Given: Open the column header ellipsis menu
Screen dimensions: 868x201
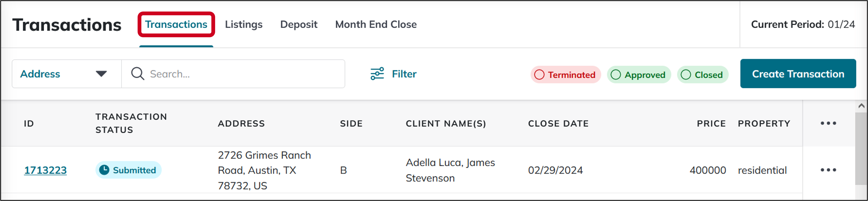Looking at the screenshot, I should coord(829,123).
